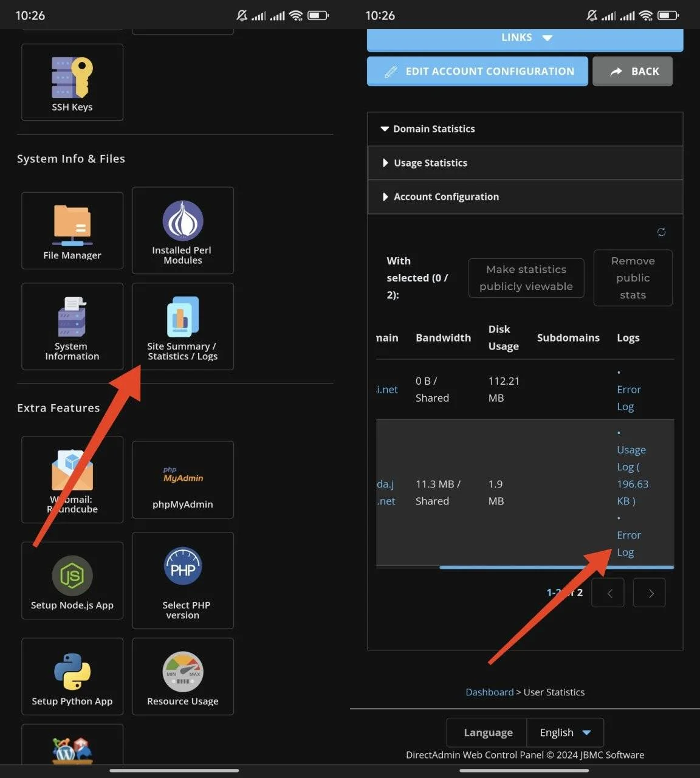Open the domain link starting with da.j
700x778 pixels.
tap(386, 493)
